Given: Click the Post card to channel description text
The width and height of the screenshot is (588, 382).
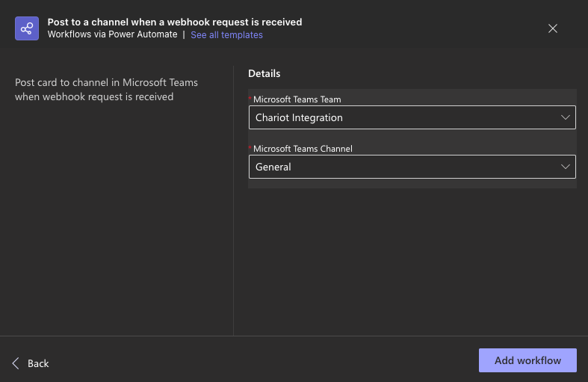Looking at the screenshot, I should (106, 90).
